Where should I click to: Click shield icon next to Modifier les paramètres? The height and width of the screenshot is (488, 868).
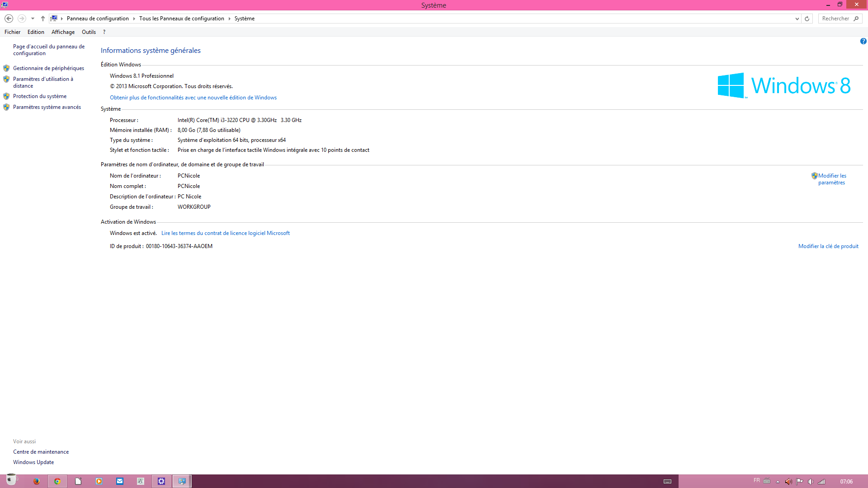814,176
